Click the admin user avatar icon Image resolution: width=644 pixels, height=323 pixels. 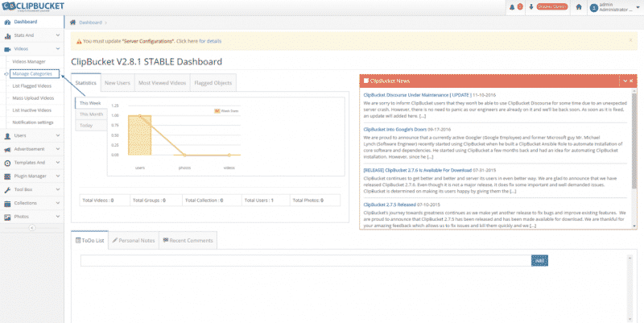coord(593,7)
